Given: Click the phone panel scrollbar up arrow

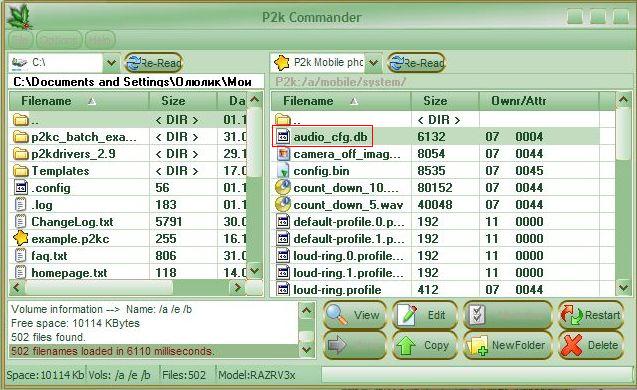Looking at the screenshot, I should (623, 100).
